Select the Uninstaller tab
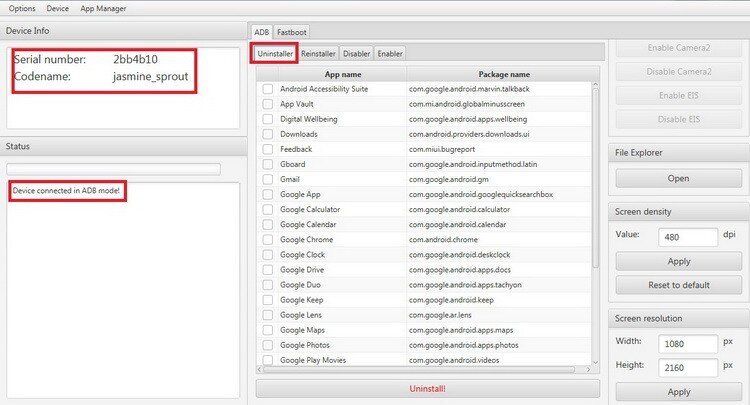The image size is (750, 405). [x=275, y=54]
